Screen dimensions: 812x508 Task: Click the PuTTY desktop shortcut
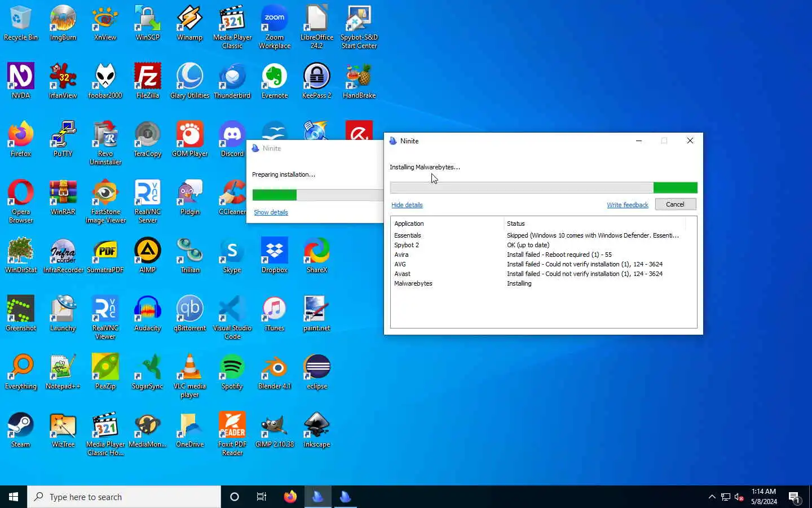click(63, 139)
